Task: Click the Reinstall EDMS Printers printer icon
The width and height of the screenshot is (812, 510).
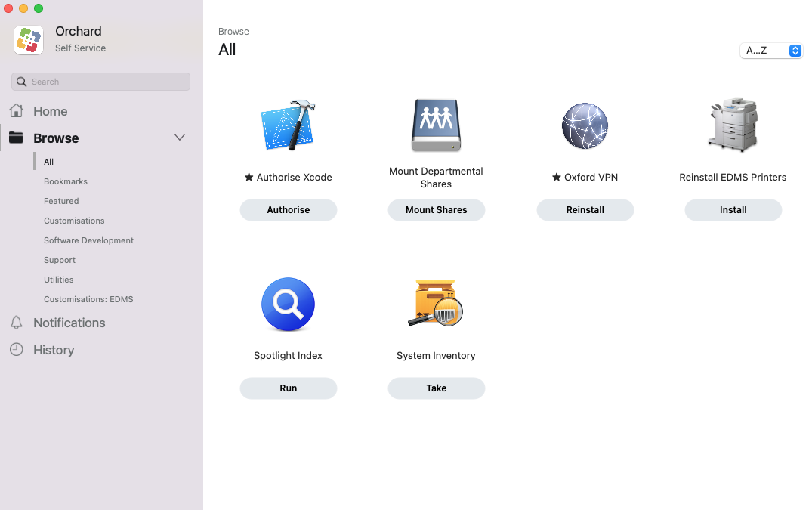Action: 733,125
